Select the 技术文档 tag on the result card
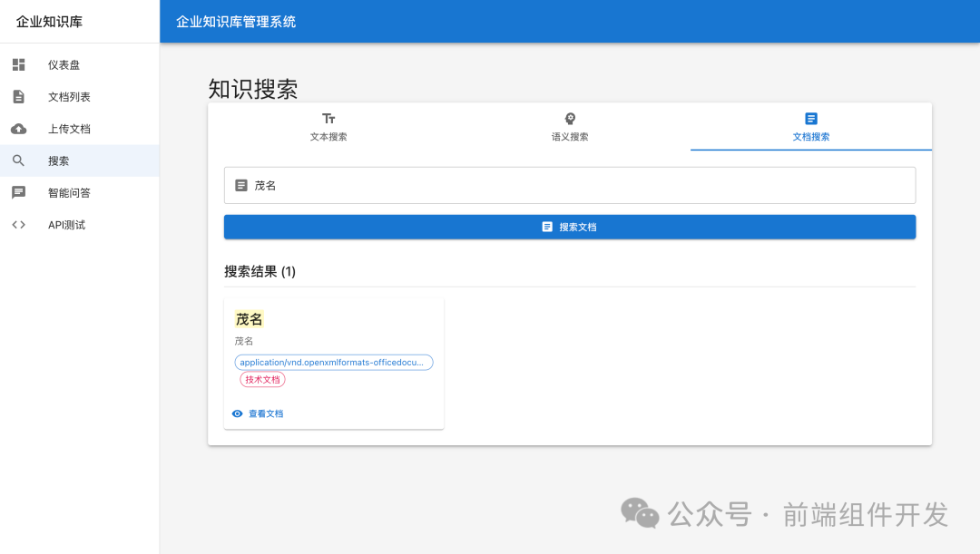Image resolution: width=980 pixels, height=554 pixels. [263, 379]
